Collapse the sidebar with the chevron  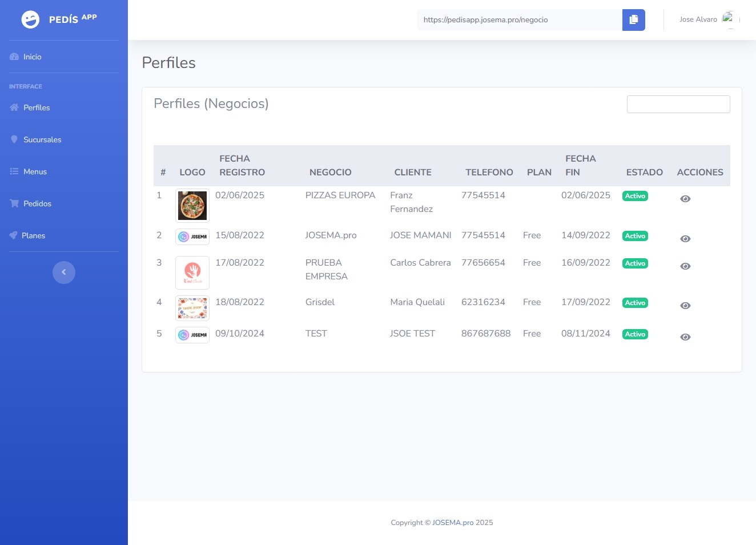[x=64, y=272]
